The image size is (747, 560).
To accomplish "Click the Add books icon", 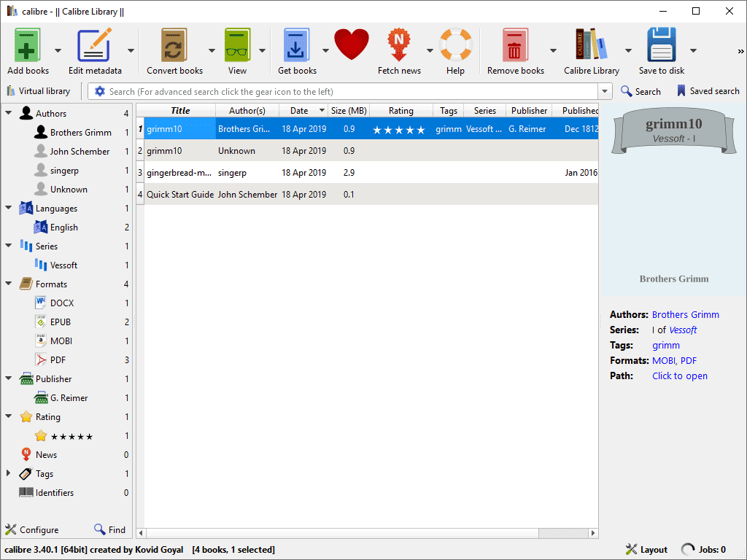I will [27, 45].
